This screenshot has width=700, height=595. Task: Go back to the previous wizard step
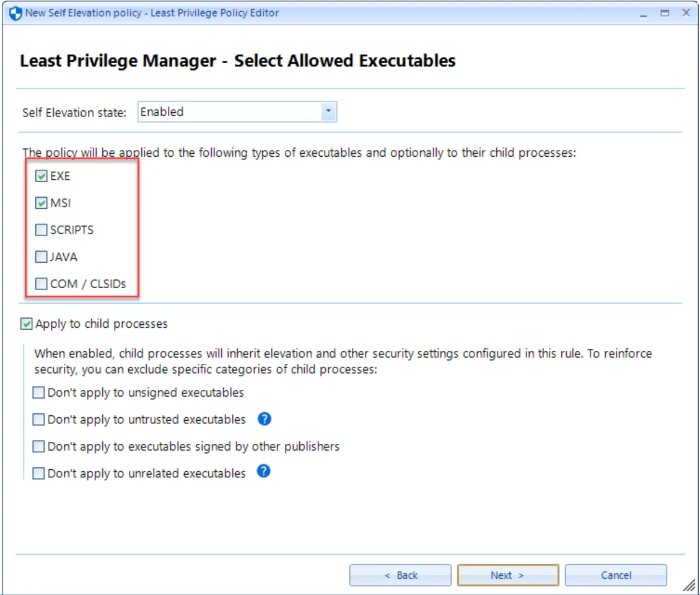point(400,575)
